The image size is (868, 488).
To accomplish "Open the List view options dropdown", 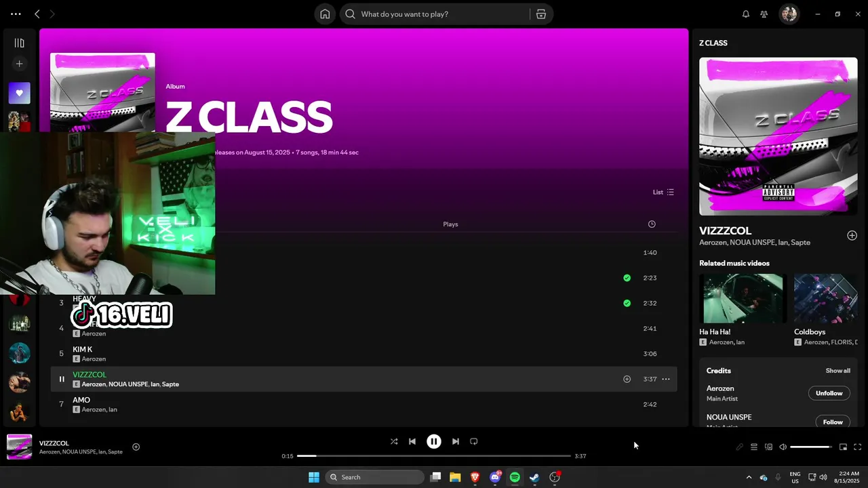I will pyautogui.click(x=663, y=192).
